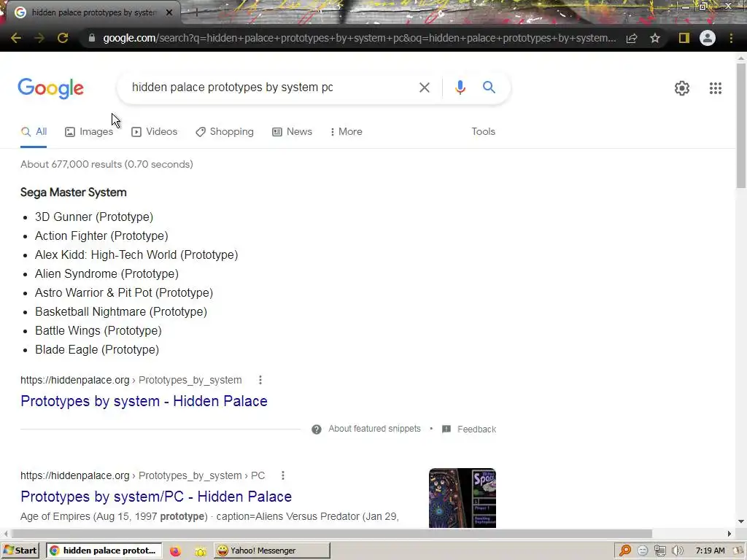Clear the search box with X icon
747x560 pixels.
coord(424,87)
